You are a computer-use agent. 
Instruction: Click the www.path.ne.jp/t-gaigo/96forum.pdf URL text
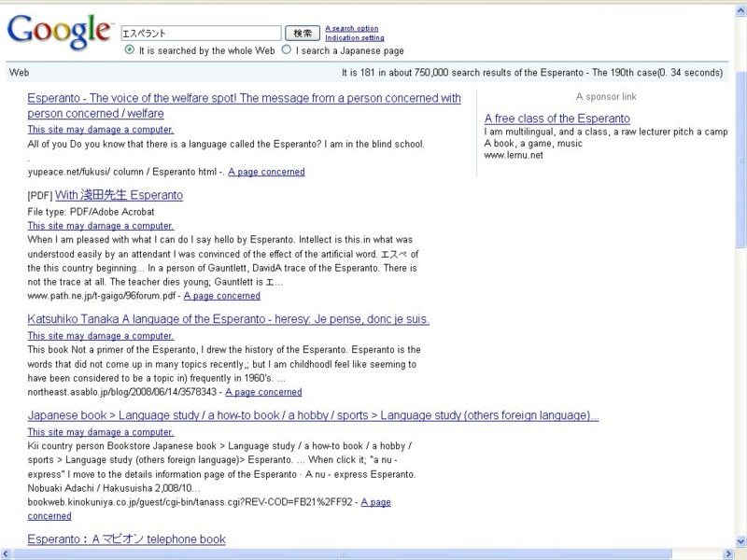click(x=102, y=296)
